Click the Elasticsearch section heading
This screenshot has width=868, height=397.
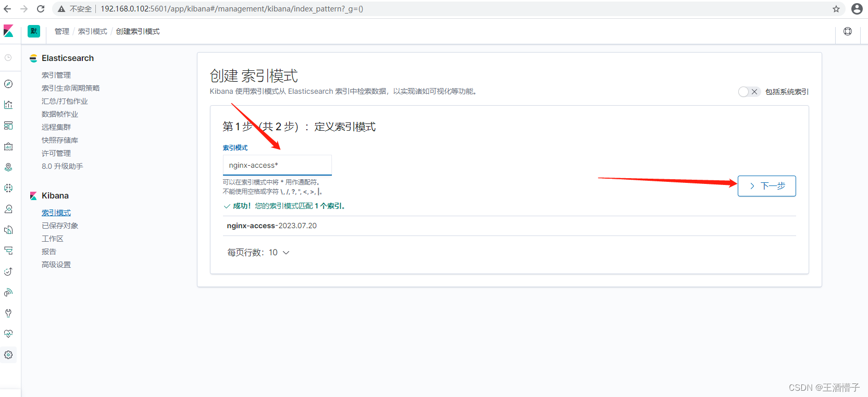coord(68,58)
